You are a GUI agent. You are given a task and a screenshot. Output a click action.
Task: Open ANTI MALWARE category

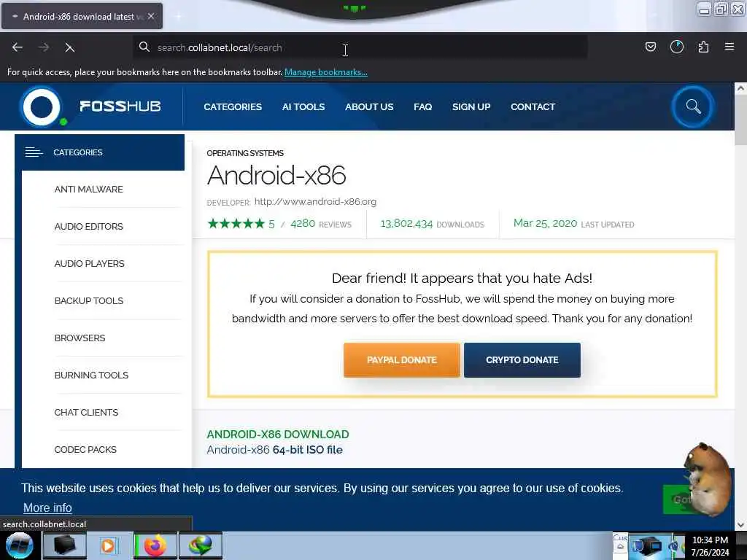coord(88,189)
